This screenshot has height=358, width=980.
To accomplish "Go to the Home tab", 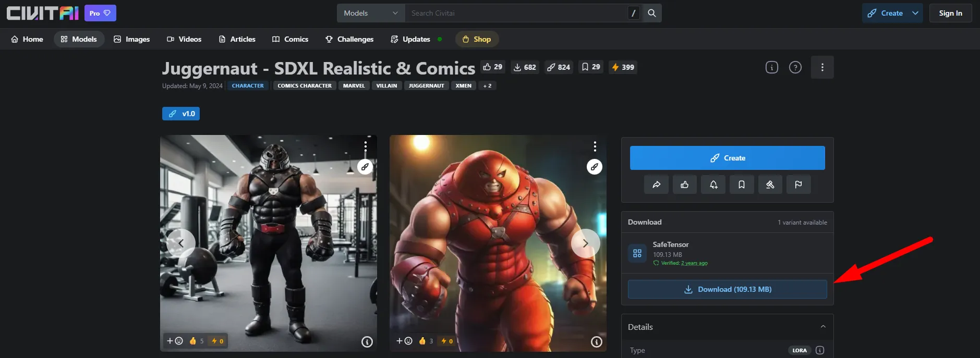I will [x=27, y=39].
